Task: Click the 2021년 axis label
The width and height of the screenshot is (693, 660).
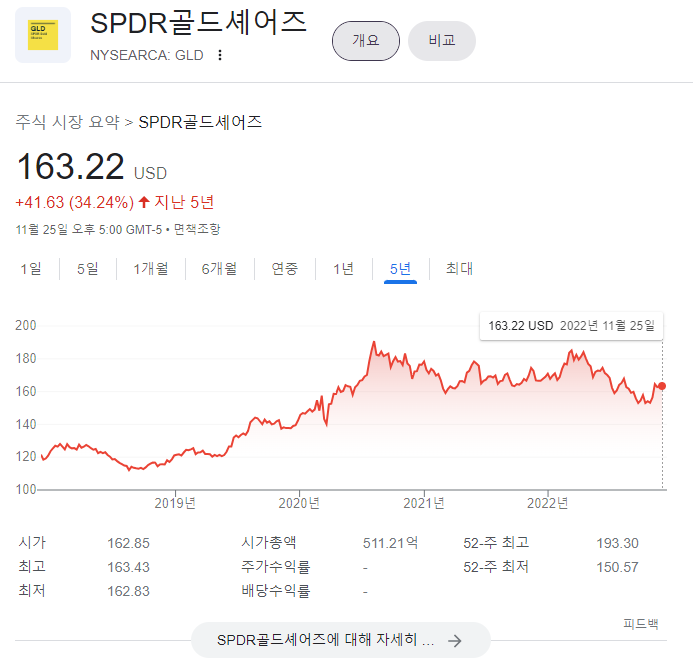Action: pyautogui.click(x=424, y=503)
